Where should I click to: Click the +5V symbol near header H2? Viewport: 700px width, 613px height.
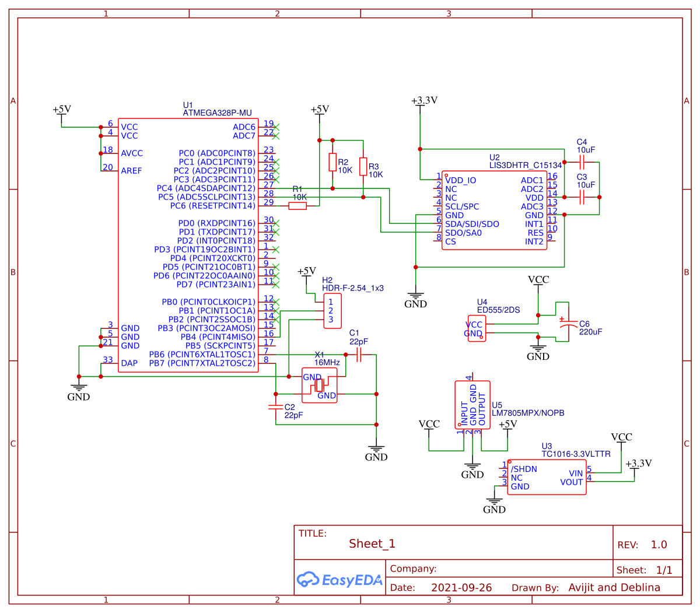click(x=307, y=274)
